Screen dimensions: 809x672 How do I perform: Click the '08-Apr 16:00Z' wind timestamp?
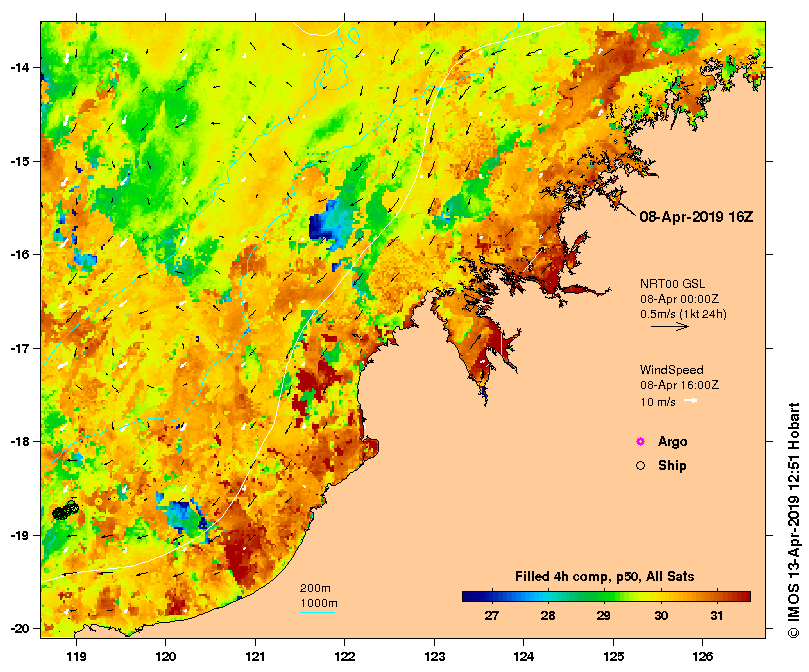(x=679, y=385)
